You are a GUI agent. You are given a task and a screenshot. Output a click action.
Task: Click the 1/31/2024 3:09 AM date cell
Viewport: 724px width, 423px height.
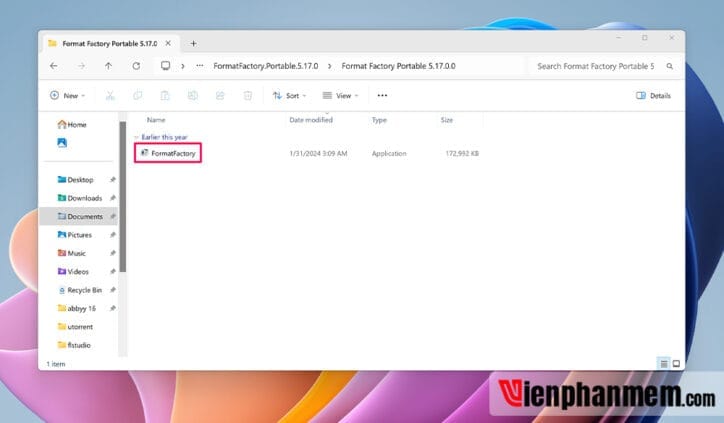318,153
